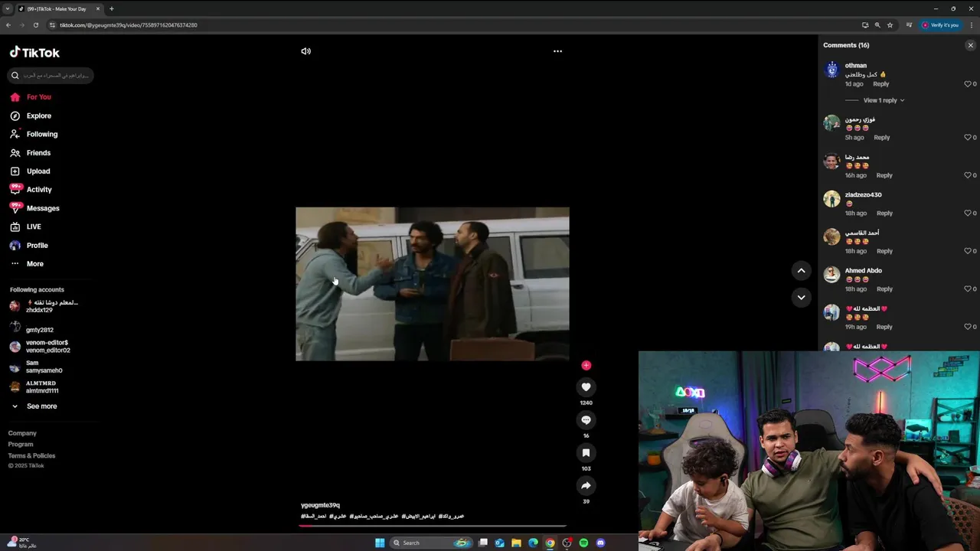Click the Verify it's you profile button
Screen dimensions: 980x551
click(x=939, y=25)
